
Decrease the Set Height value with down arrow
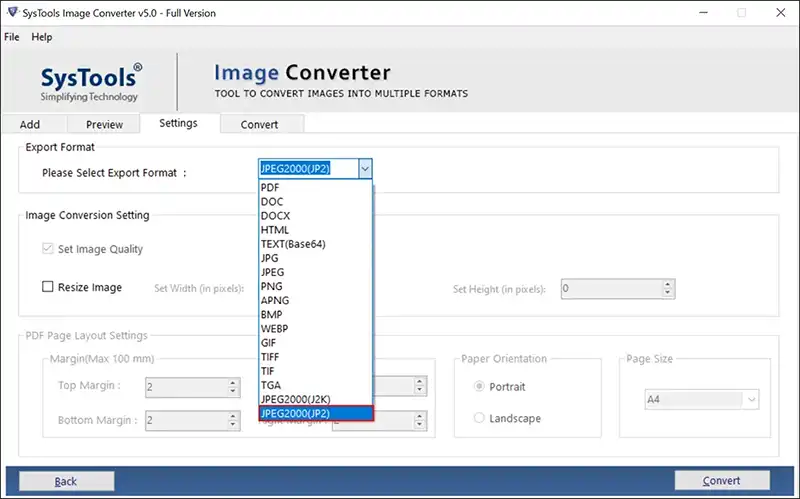tap(668, 293)
